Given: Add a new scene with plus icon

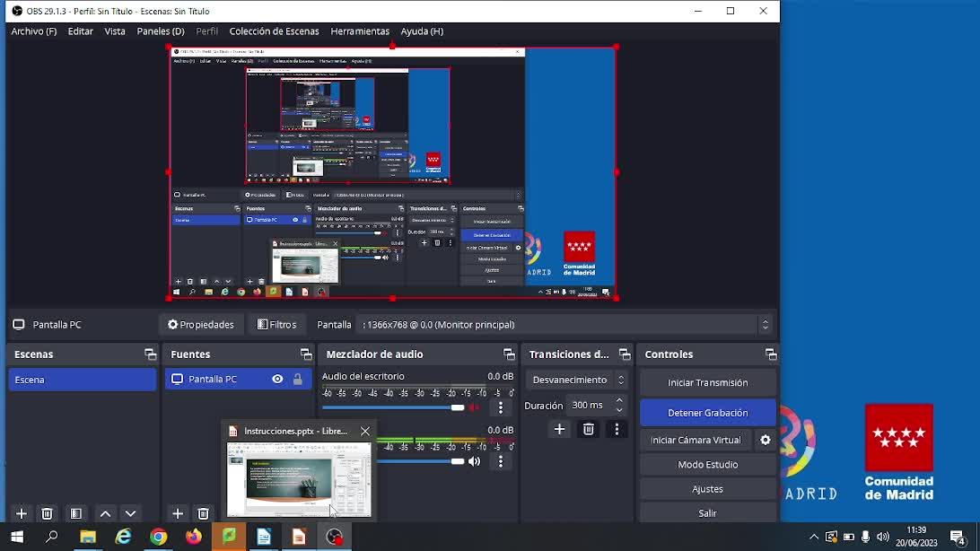Looking at the screenshot, I should point(22,513).
